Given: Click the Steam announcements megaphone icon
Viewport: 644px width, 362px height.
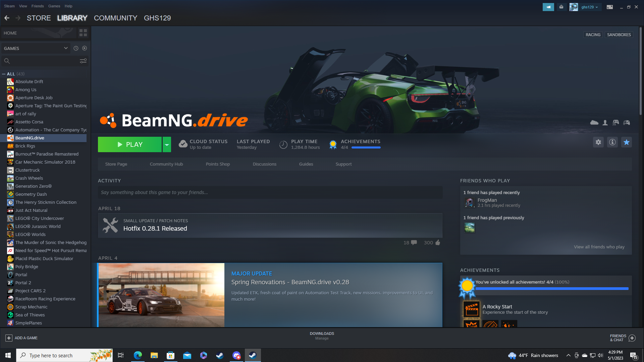Looking at the screenshot, I should pyautogui.click(x=548, y=7).
